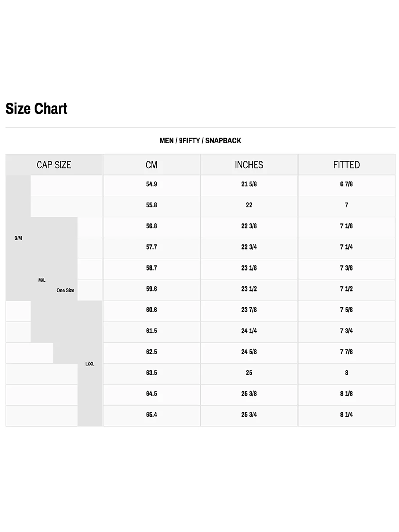Viewport: 399px width, 532px height.
Task: Click the MEN / 9FIFTY / SNAPBACK subtitle
Action: (200, 140)
